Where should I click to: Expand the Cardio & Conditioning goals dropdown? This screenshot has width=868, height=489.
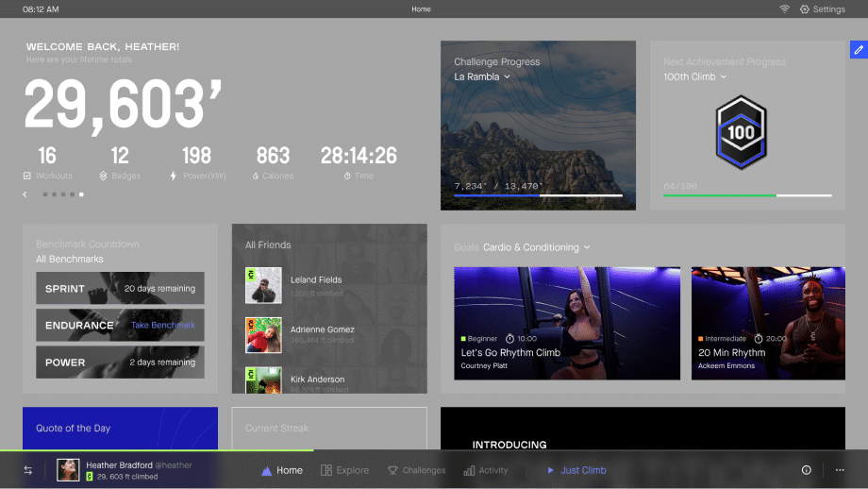(x=537, y=247)
